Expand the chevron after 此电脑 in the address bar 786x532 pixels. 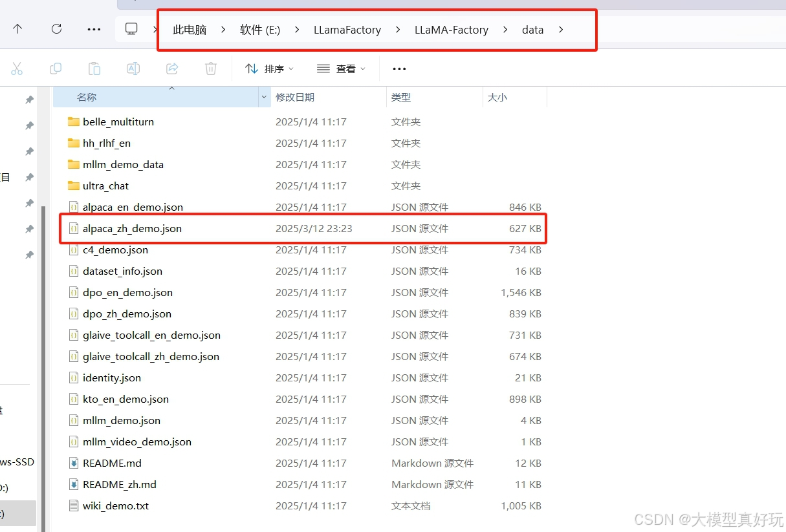[223, 30]
